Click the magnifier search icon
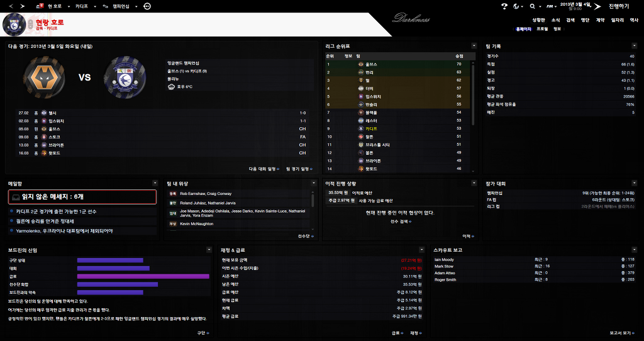Image resolution: width=644 pixels, height=341 pixels. point(532,6)
